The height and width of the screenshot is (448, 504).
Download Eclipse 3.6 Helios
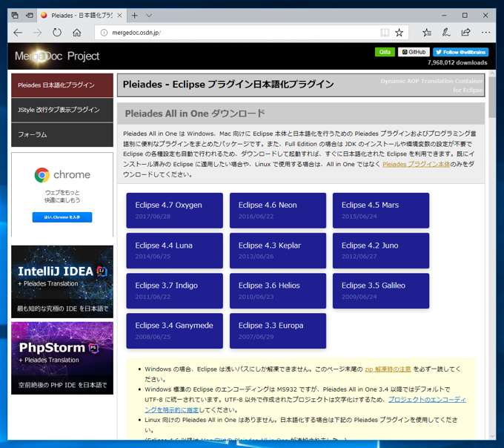tap(278, 291)
